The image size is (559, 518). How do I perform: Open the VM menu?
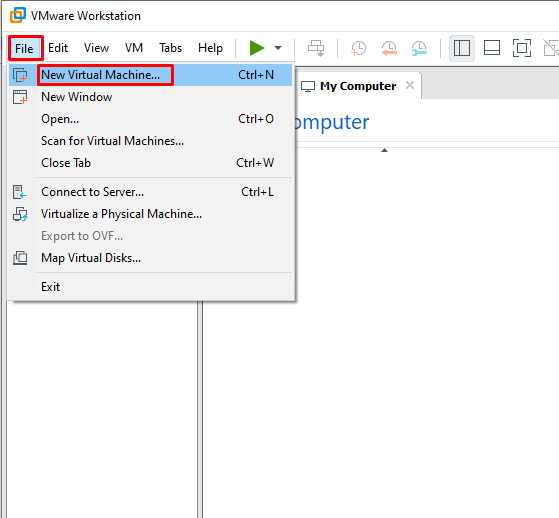(x=134, y=48)
